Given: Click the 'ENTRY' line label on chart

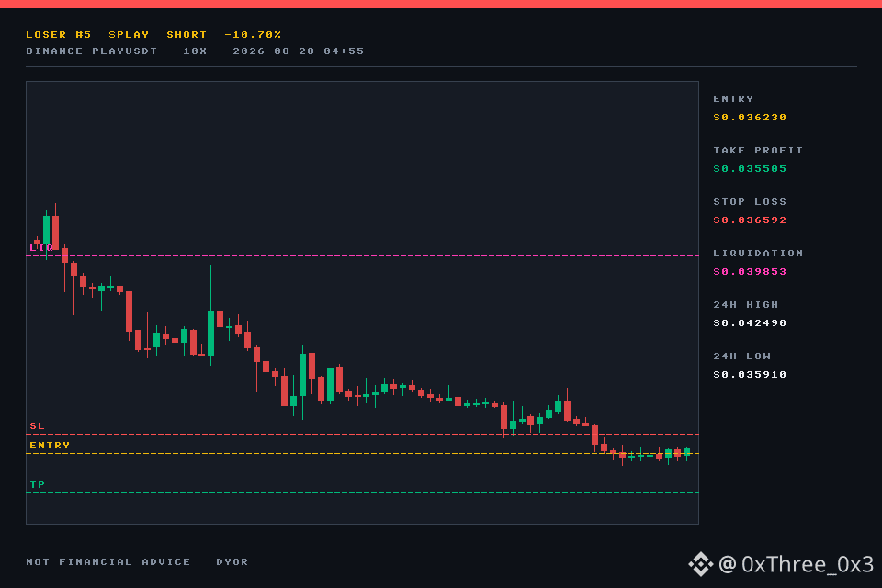Looking at the screenshot, I should pyautogui.click(x=50, y=445).
